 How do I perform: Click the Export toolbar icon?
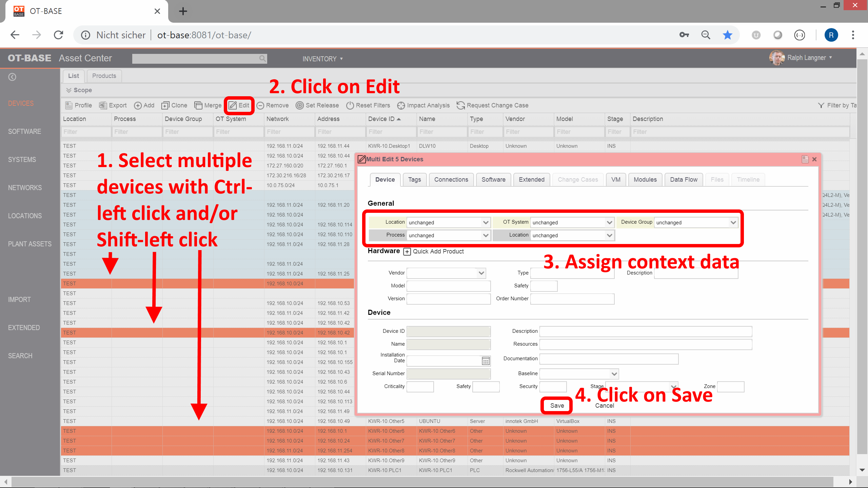(x=103, y=105)
